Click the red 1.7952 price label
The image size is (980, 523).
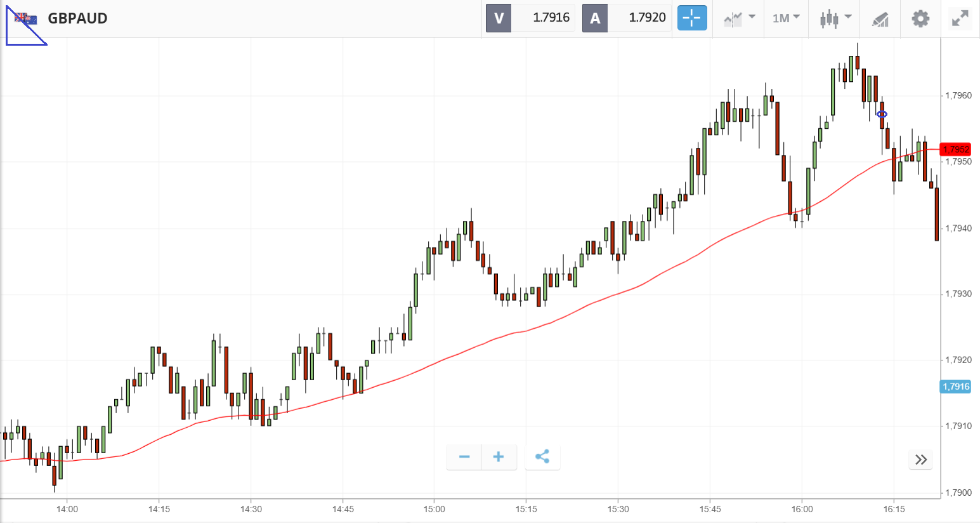click(955, 149)
